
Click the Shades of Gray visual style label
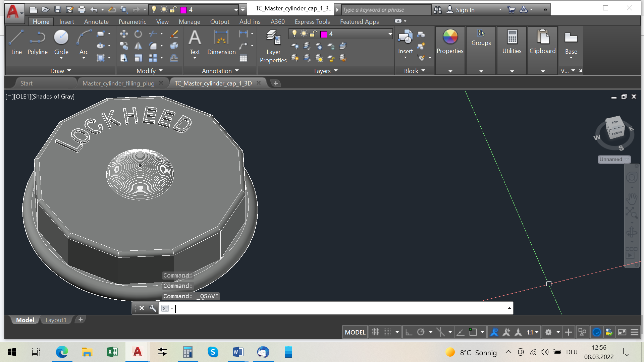(53, 97)
